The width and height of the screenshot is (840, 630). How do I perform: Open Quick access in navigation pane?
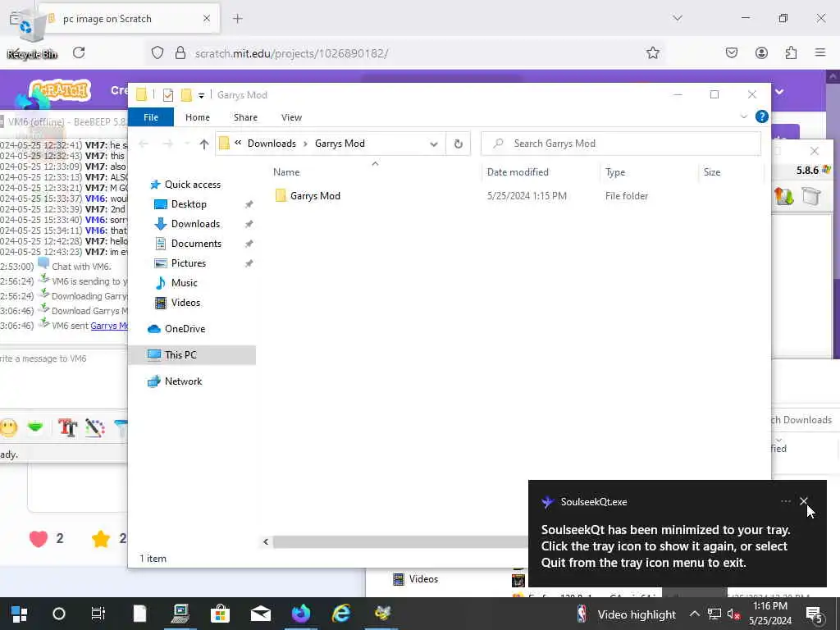coord(192,185)
